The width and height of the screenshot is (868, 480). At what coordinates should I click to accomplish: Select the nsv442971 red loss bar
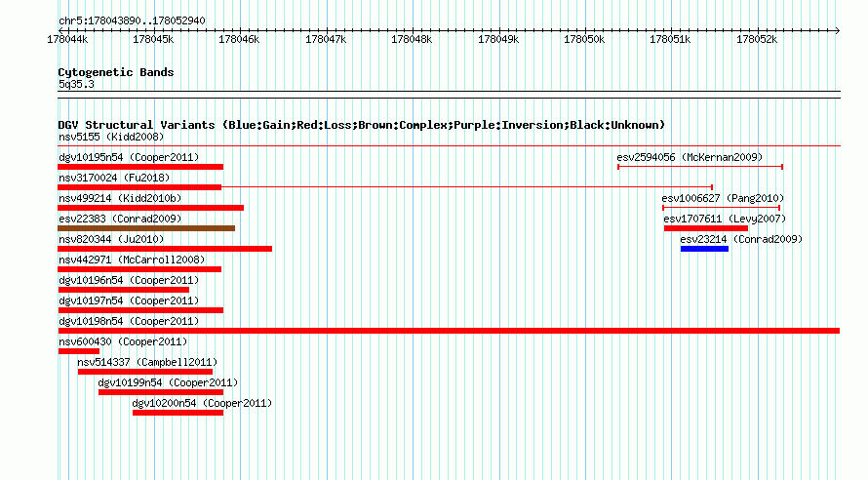pos(139,269)
